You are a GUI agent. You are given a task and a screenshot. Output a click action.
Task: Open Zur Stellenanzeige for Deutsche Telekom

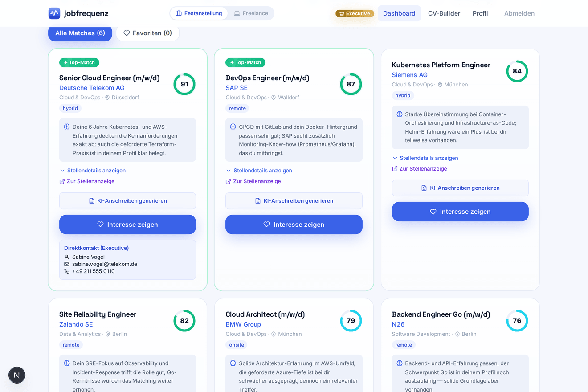tap(87, 181)
